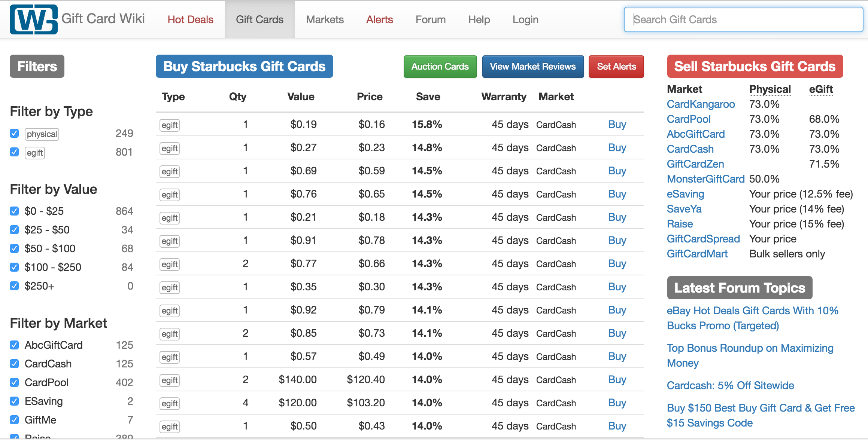Click Buy for the $0.69 egift card
The width and height of the screenshot is (868, 440).
point(617,171)
